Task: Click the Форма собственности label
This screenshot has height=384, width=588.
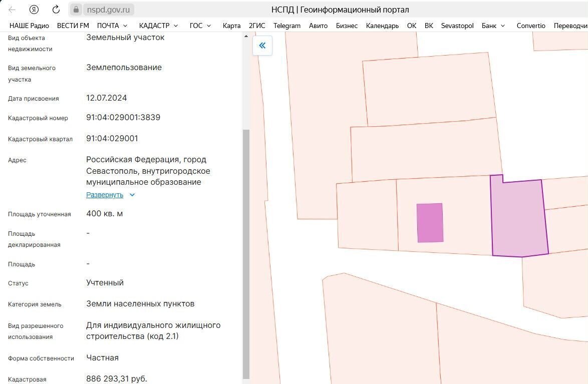Action: point(41,358)
